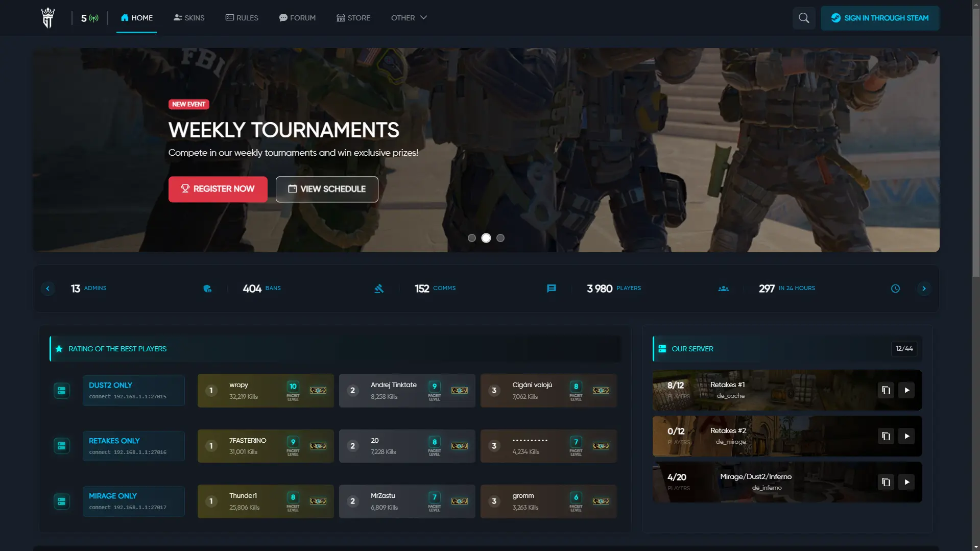Click Thunder1's rank badge icon

(318, 501)
